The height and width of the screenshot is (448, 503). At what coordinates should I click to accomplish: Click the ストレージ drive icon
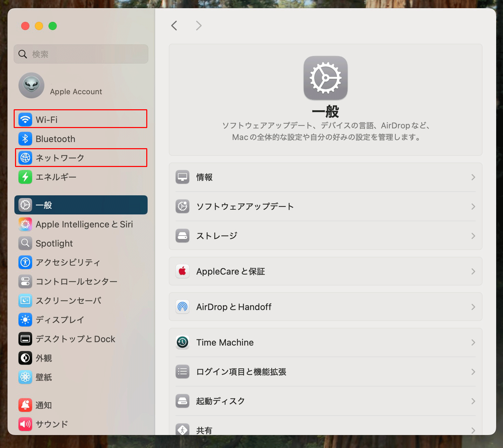(182, 236)
